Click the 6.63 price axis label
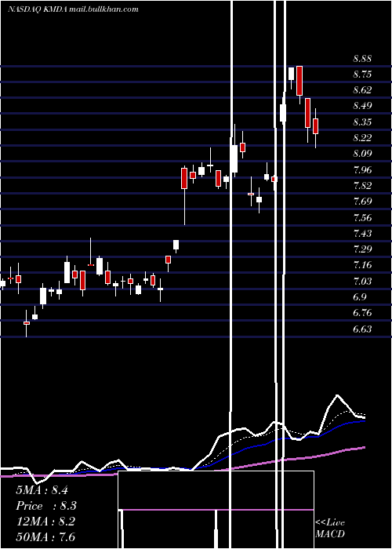Screen dimensions: 392x549 (362, 329)
